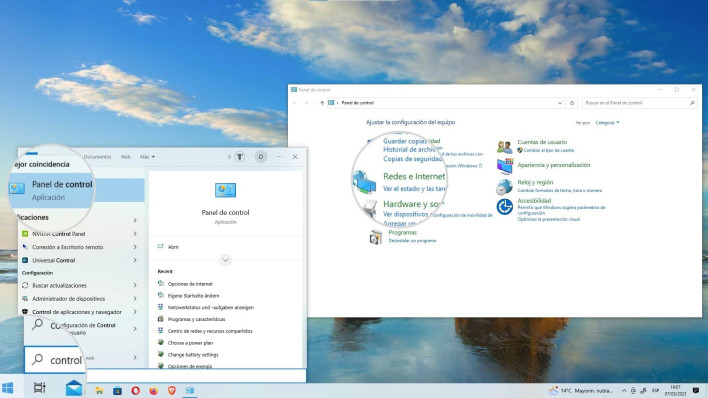Viewport: 708px width, 398px height.
Task: Click Reloj y región globe icon
Action: coord(504,187)
